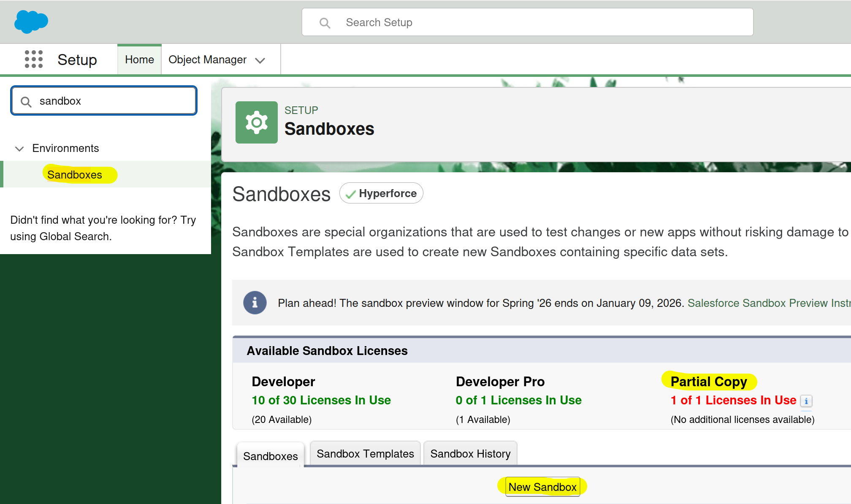Screen dimensions: 851x504
Task: Collapse the Environments section
Action: coord(19,149)
